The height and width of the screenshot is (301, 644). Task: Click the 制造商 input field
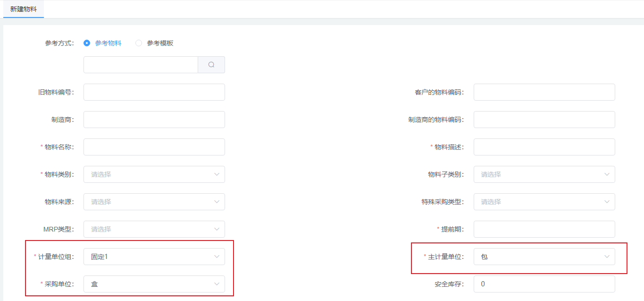coord(154,120)
